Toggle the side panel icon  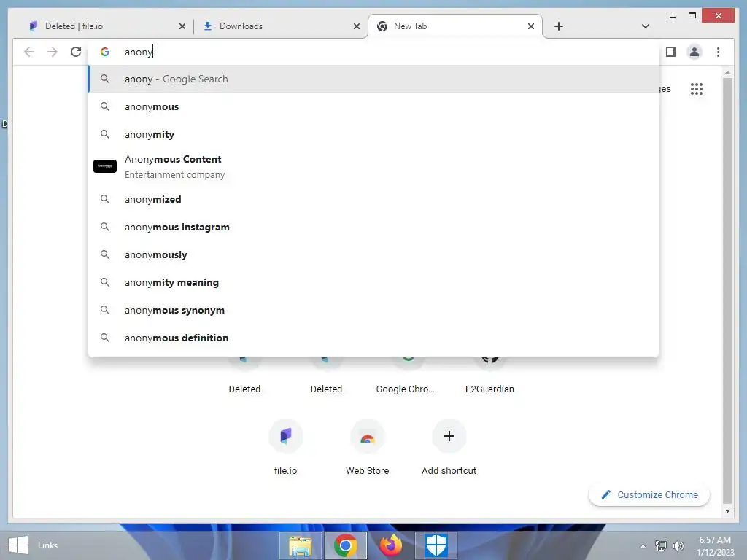coord(671,52)
